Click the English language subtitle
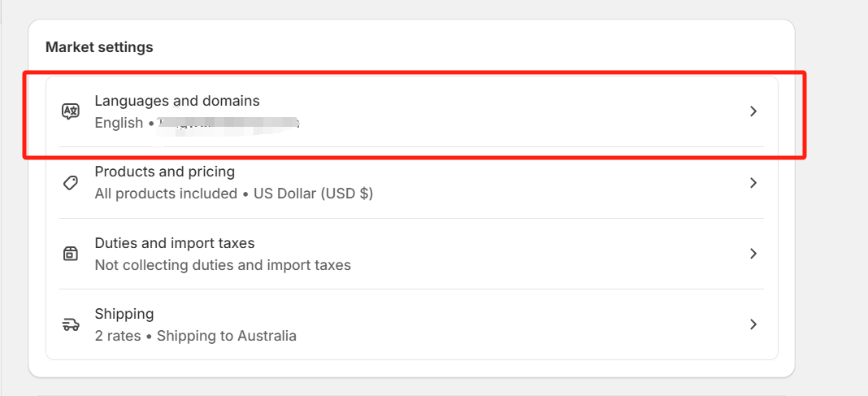Image resolution: width=868 pixels, height=396 pixels. coord(119,123)
